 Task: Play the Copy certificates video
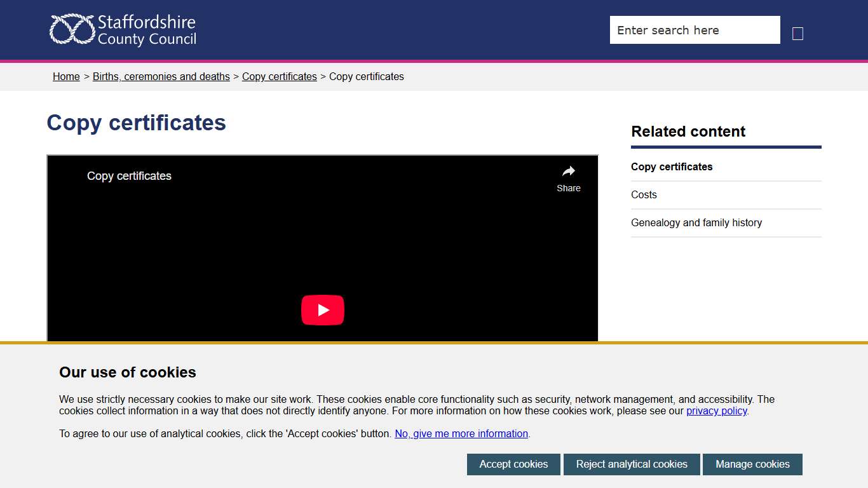(x=322, y=309)
